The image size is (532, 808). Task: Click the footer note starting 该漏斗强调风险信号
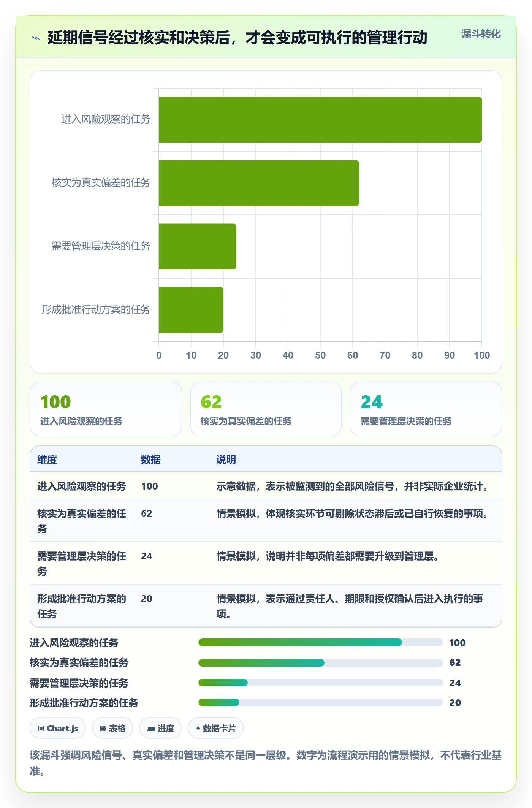(266, 763)
